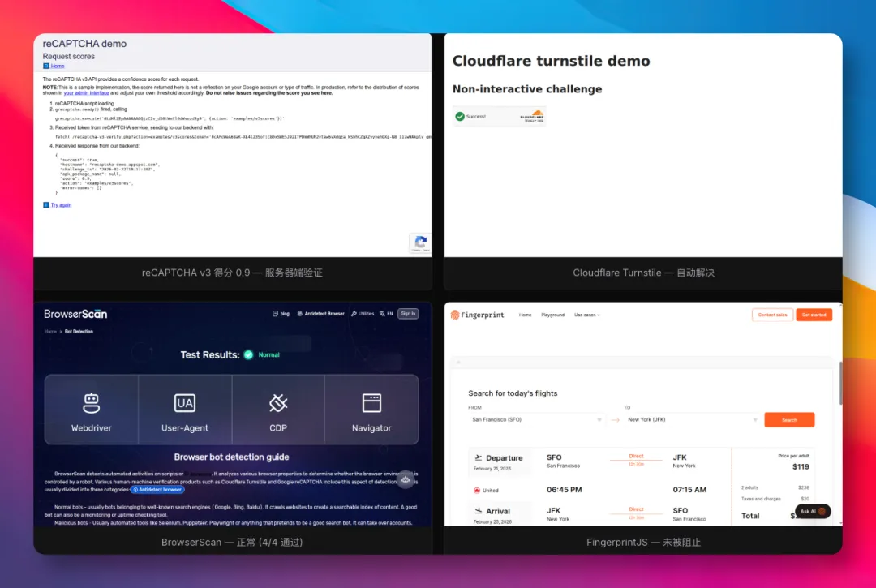Open the Fingerprint Home menu item
This screenshot has width=876, height=588.
pyautogui.click(x=525, y=315)
